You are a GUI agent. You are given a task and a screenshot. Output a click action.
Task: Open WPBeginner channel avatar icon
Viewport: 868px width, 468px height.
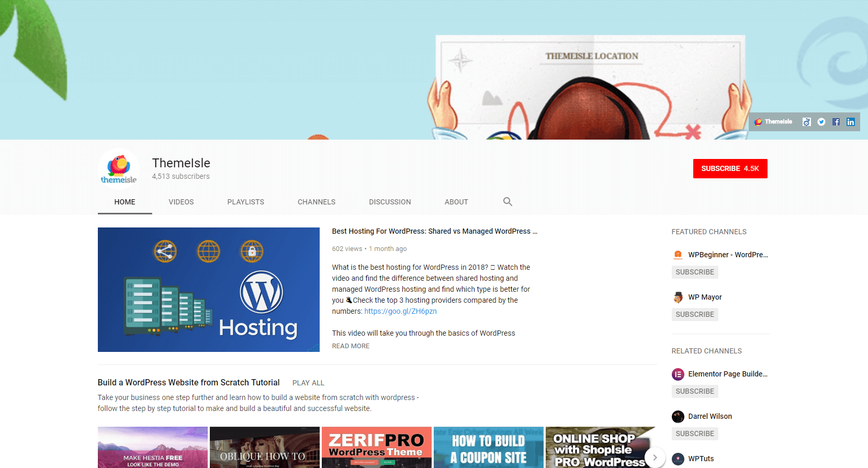[678, 255]
